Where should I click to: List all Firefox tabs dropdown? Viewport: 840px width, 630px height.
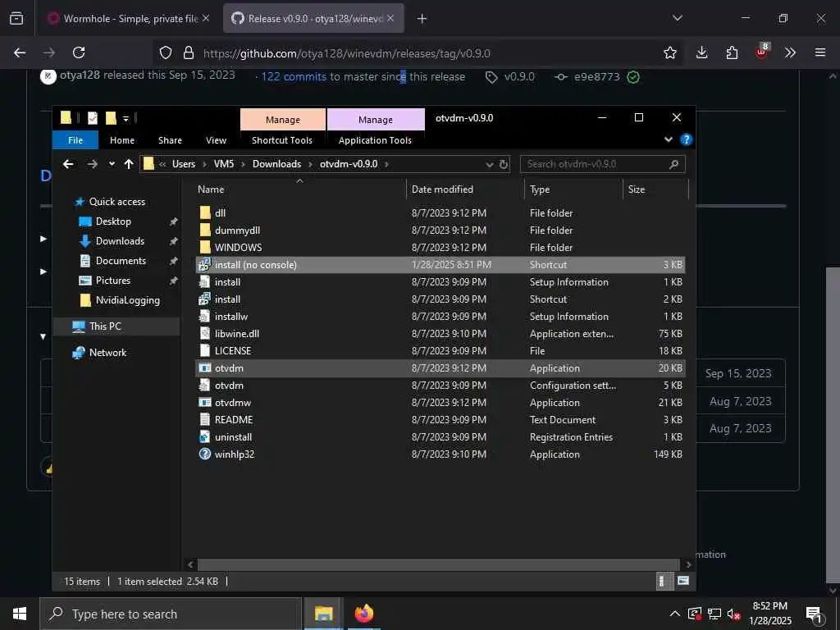click(x=677, y=18)
